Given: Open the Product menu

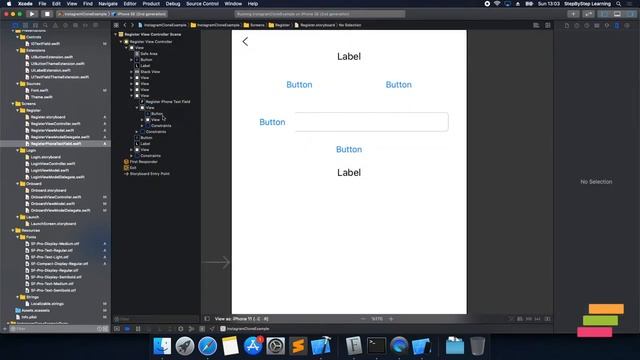Looking at the screenshot, I should click(151, 4).
